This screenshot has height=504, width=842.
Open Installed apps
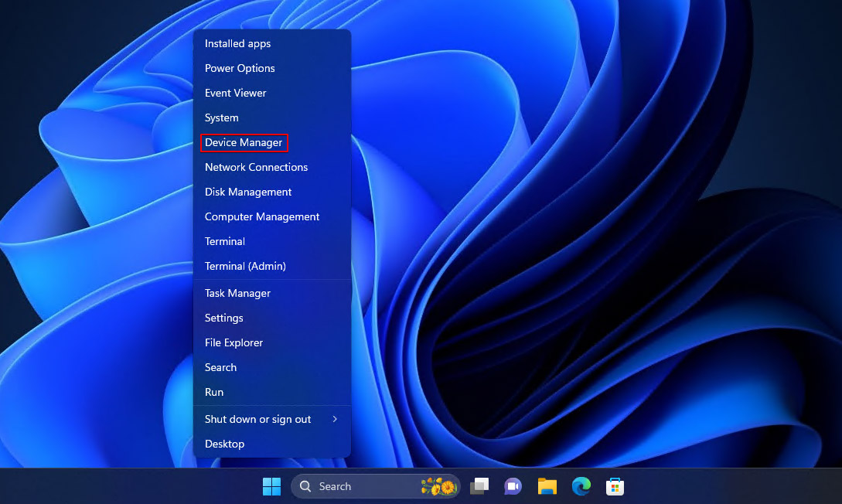coord(237,43)
